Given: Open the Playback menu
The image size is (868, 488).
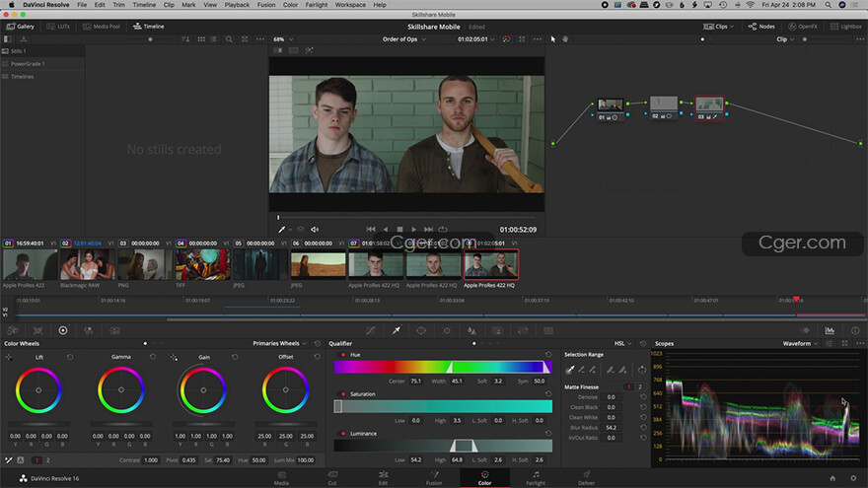Looking at the screenshot, I should click(x=237, y=4).
